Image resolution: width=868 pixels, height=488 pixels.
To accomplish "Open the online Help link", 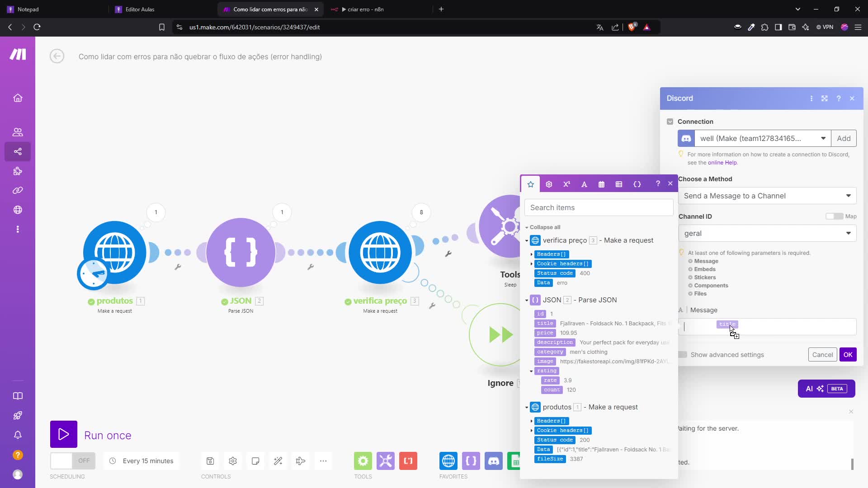I will tap(722, 163).
